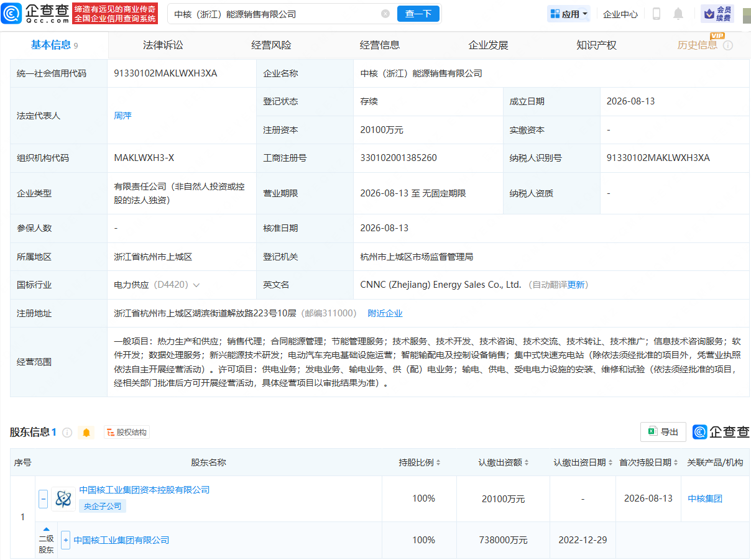Viewport: 751px width, 560px height.
Task: Open 企业中心 link
Action: click(x=620, y=14)
